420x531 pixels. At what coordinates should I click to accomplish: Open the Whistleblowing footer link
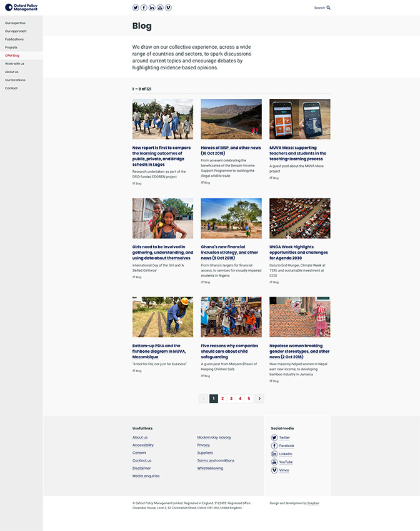click(x=210, y=468)
